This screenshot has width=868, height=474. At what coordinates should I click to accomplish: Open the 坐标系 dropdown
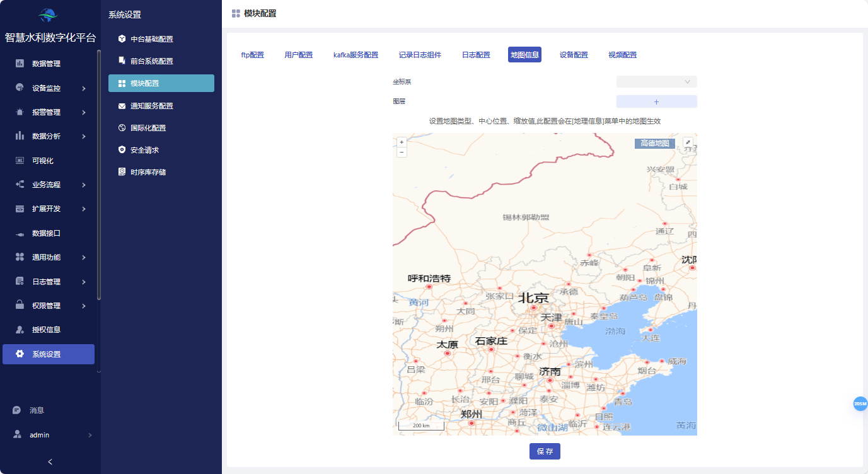(656, 82)
